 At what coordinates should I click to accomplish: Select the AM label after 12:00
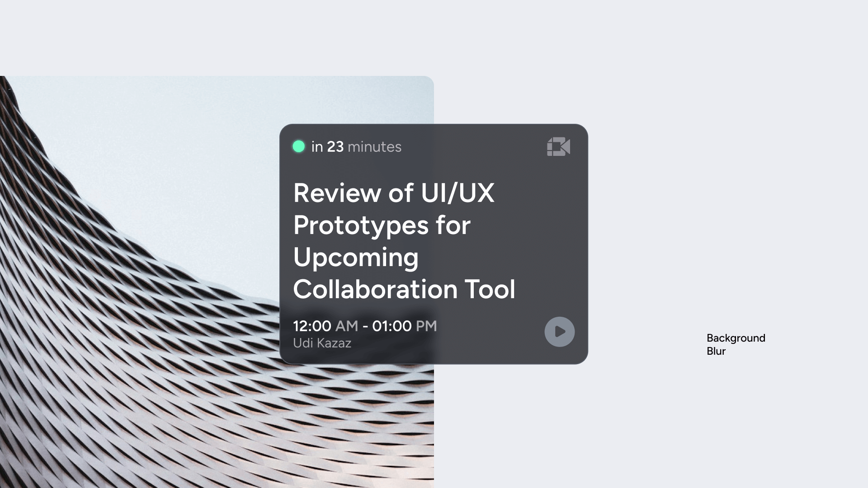coord(347,326)
